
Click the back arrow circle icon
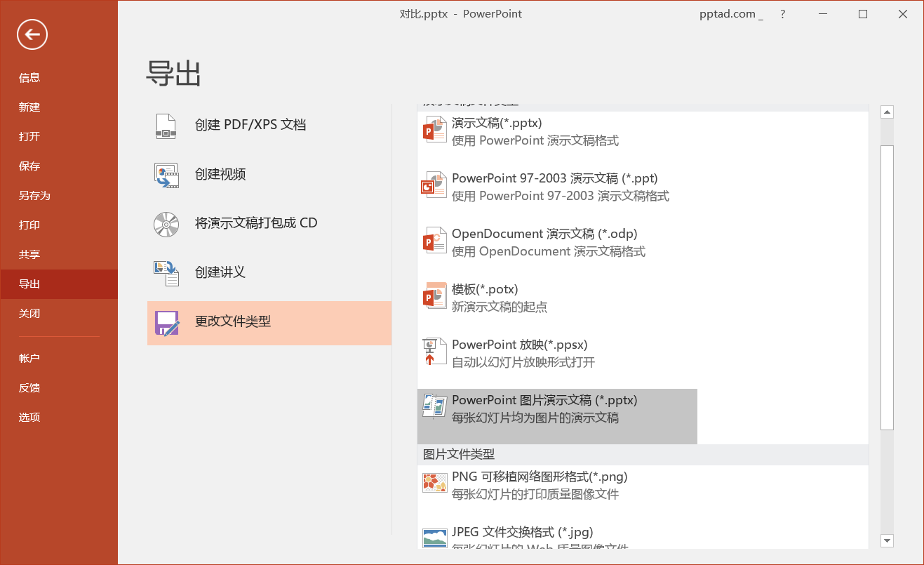[32, 34]
